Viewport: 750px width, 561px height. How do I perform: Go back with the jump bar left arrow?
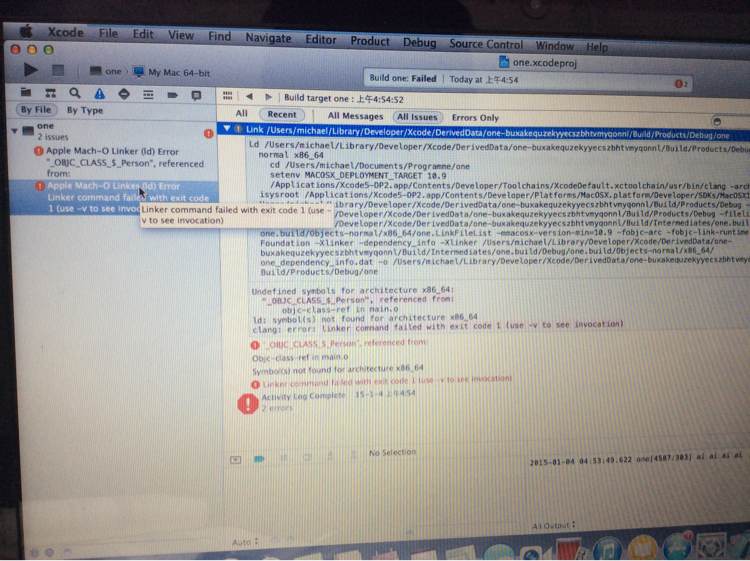click(x=249, y=97)
